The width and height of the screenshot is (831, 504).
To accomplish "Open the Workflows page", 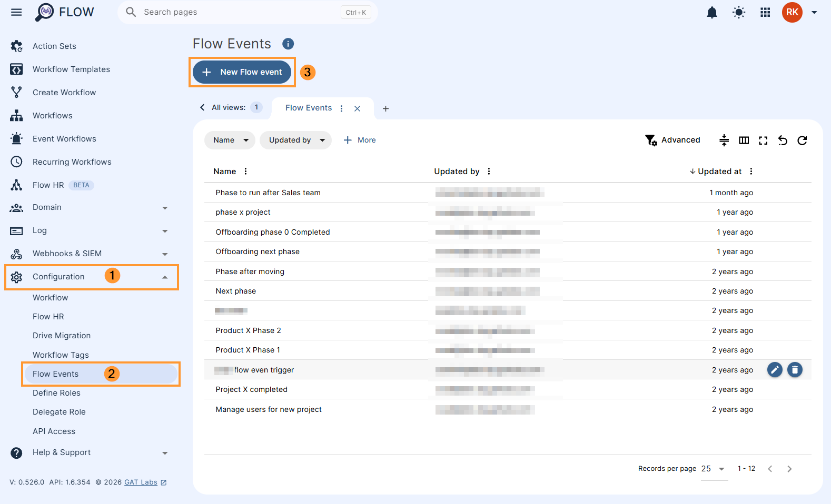I will click(53, 116).
